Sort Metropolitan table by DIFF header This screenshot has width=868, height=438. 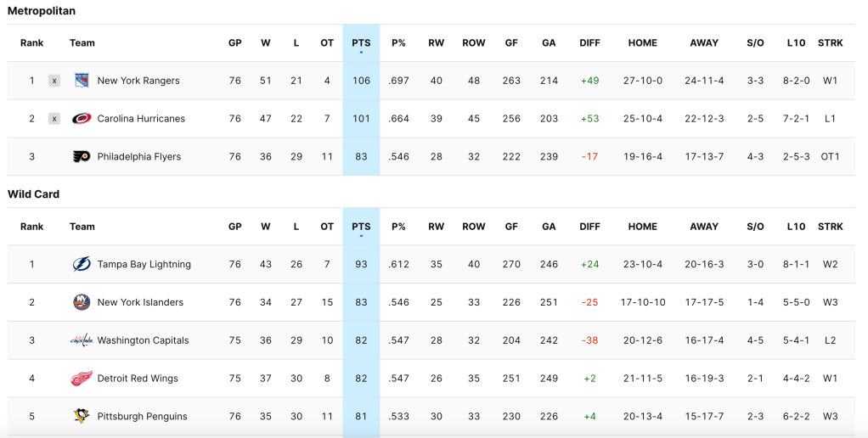[589, 43]
